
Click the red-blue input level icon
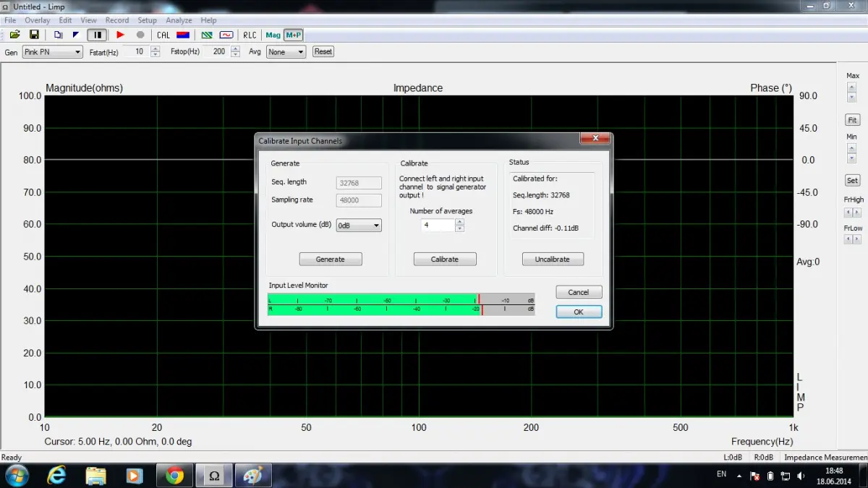pos(183,35)
